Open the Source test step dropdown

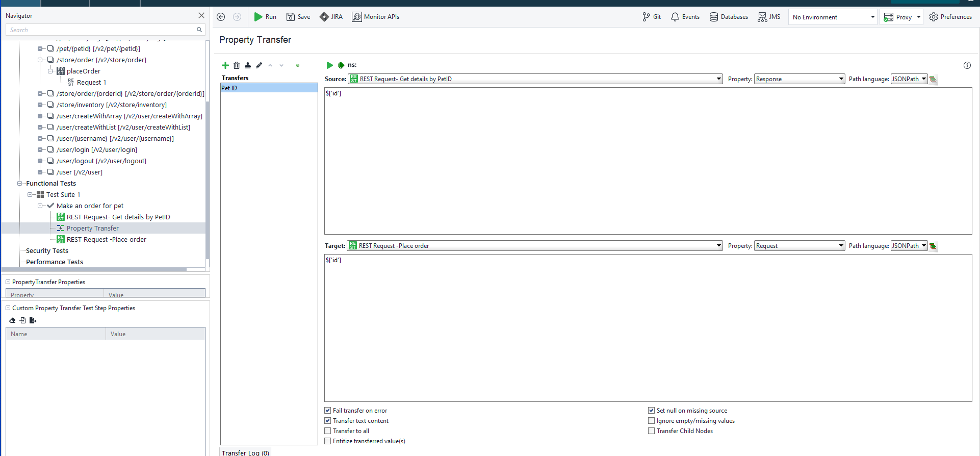(535, 79)
